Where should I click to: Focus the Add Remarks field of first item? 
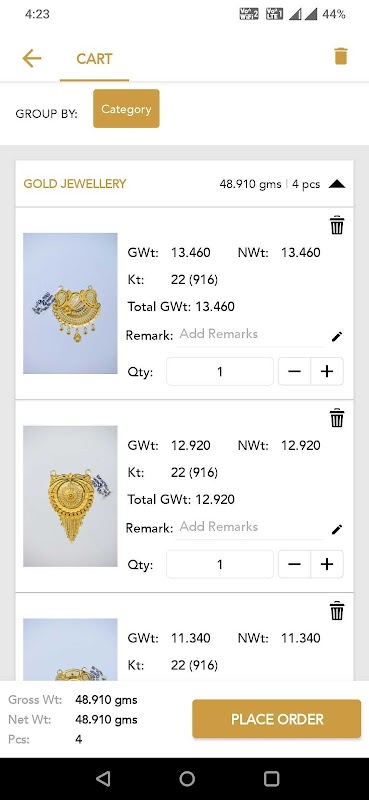250,335
